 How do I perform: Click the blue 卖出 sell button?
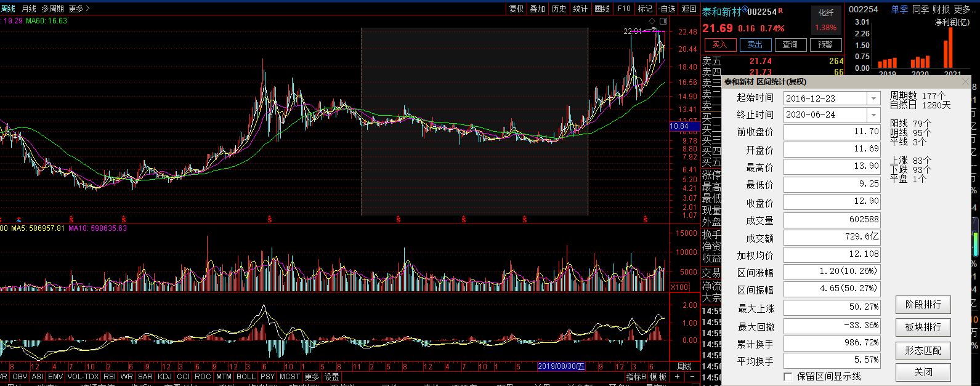755,44
